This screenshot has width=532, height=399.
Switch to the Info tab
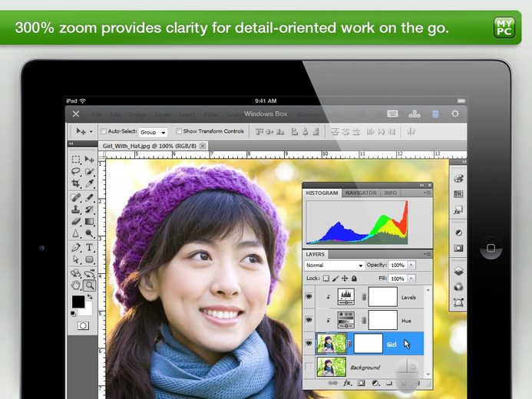coord(390,193)
